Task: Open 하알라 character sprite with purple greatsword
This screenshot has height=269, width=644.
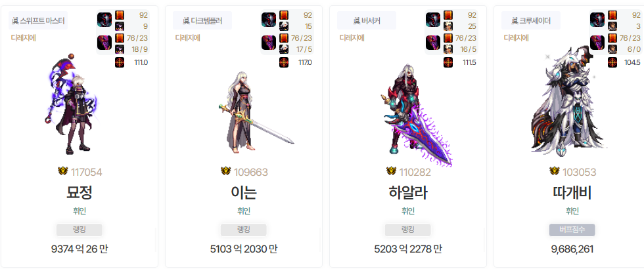Action: (x=417, y=115)
